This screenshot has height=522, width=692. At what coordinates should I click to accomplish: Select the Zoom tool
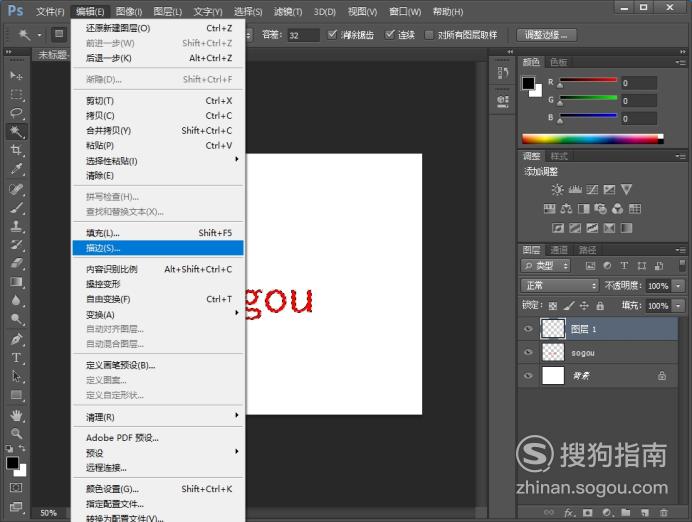[x=16, y=433]
